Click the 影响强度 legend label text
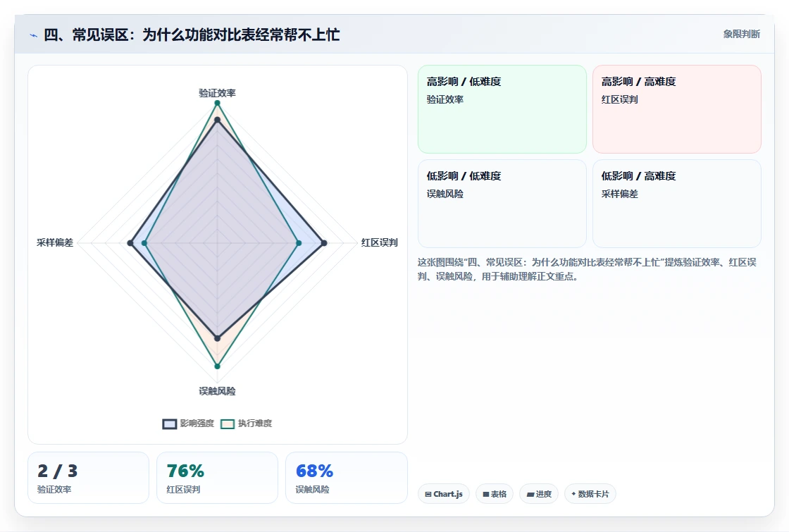This screenshot has height=532, width=789. (197, 423)
